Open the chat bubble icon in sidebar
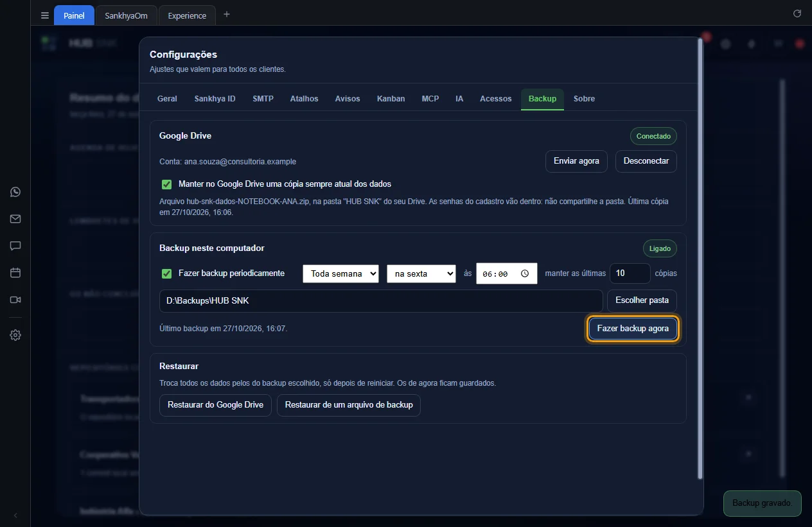 (x=15, y=246)
